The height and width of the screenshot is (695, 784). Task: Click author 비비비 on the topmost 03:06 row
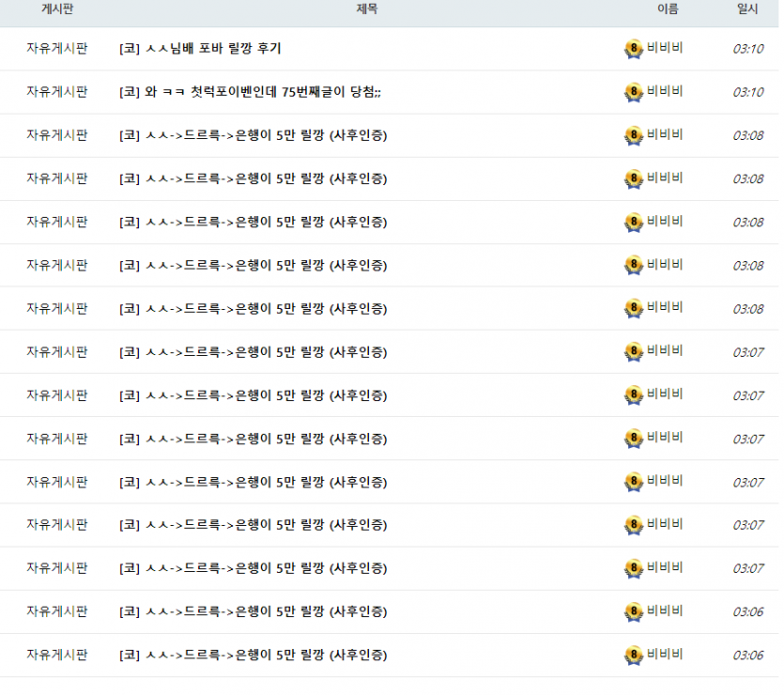coord(665,611)
